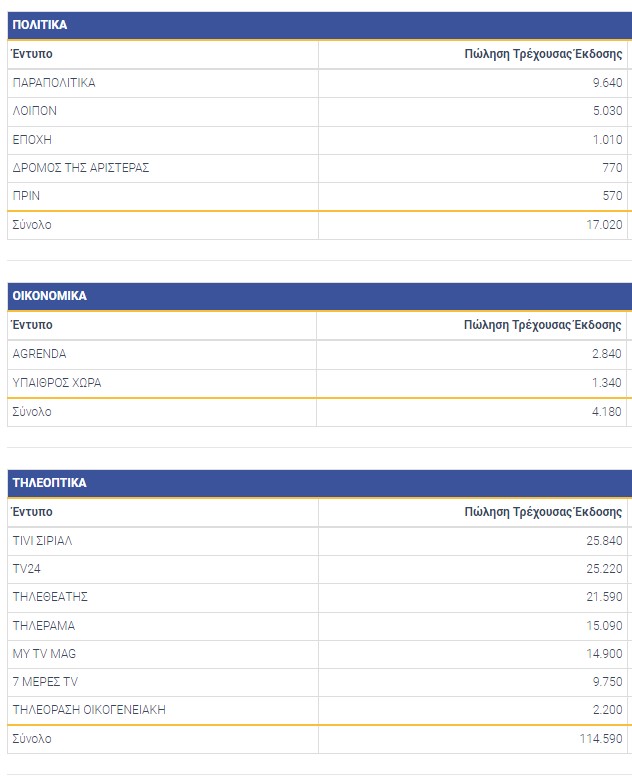Click the 4.180 total sales figure

coord(606,412)
